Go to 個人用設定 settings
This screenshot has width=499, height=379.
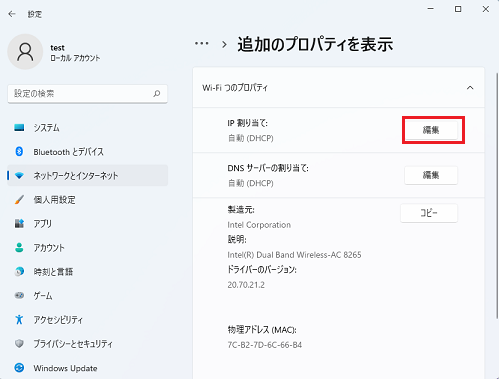88,200
